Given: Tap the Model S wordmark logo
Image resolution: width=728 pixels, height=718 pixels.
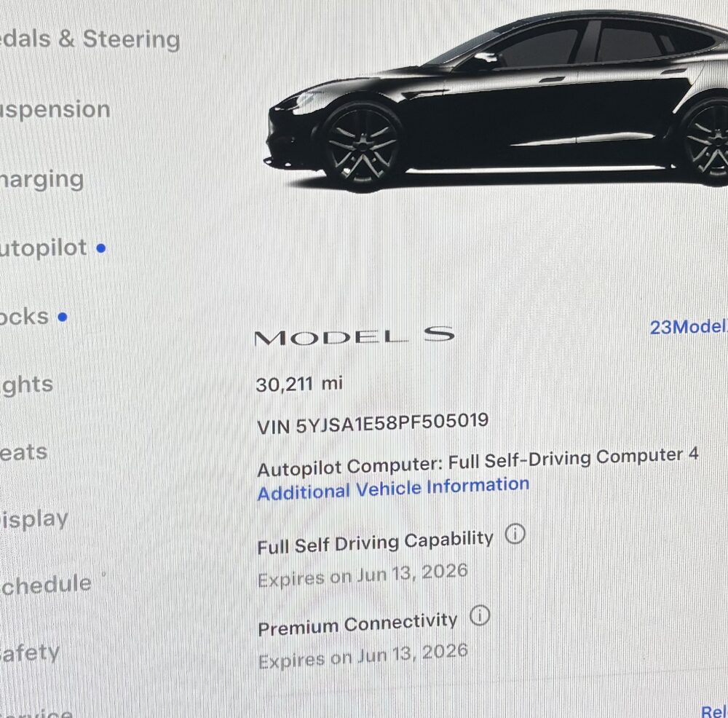Looking at the screenshot, I should click(x=355, y=336).
